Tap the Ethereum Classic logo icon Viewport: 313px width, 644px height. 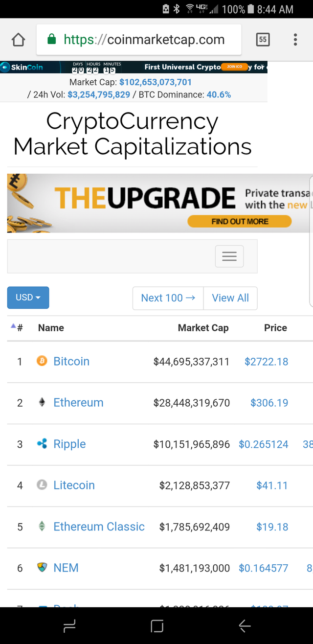click(42, 527)
